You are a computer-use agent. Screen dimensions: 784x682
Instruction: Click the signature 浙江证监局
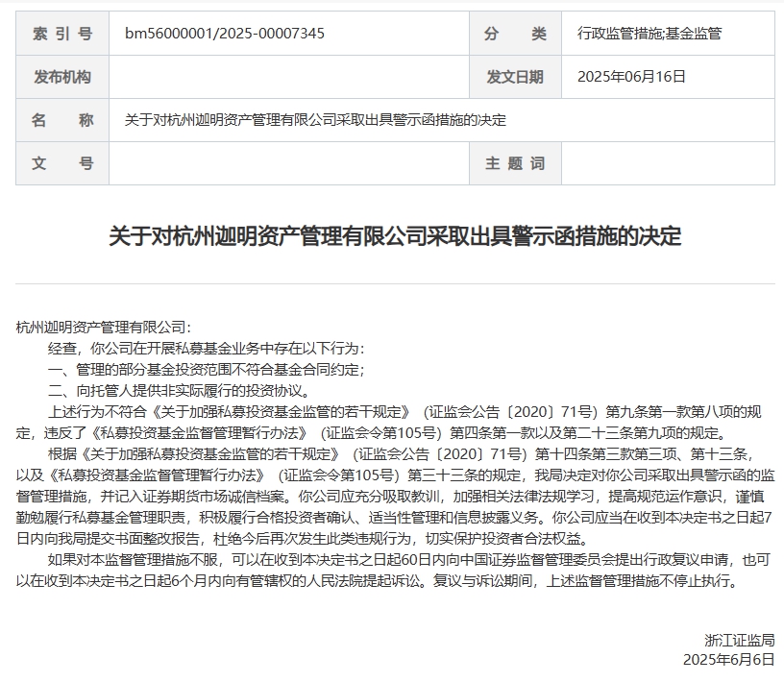[x=740, y=640]
